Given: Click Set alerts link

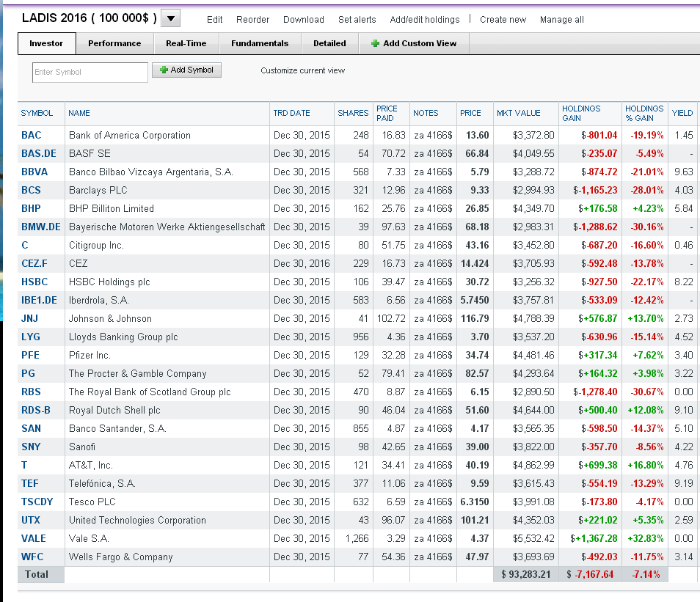Looking at the screenshot, I should pos(357,20).
